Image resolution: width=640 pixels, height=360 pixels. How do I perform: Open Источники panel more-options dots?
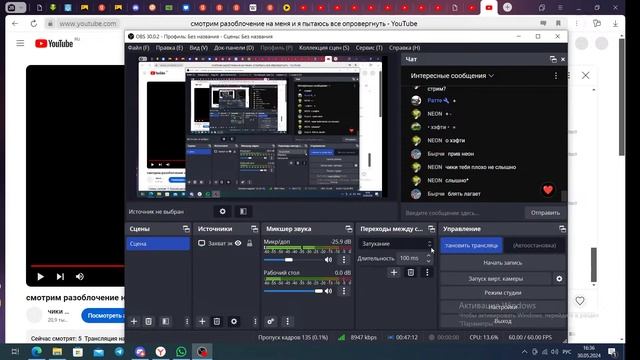[x=255, y=322]
